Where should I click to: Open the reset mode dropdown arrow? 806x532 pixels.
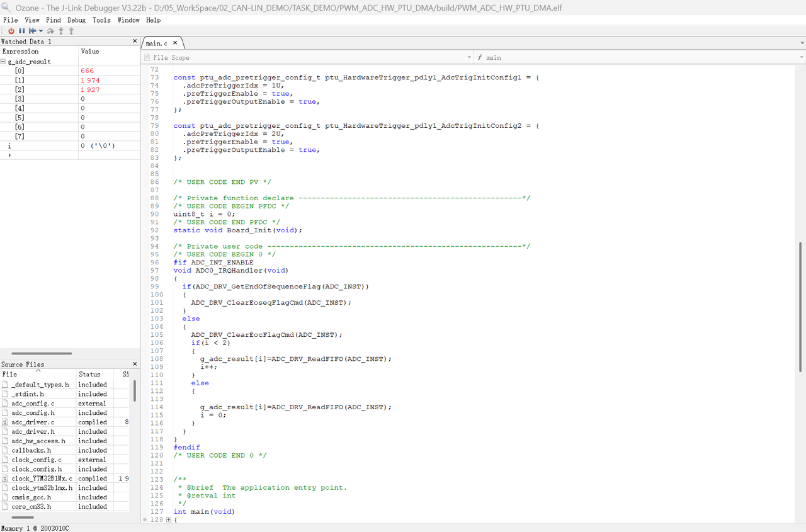pyautogui.click(x=41, y=31)
